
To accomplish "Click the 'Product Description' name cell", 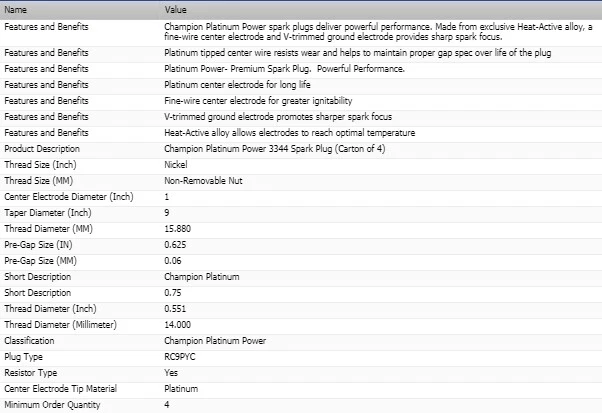I will [x=42, y=149].
